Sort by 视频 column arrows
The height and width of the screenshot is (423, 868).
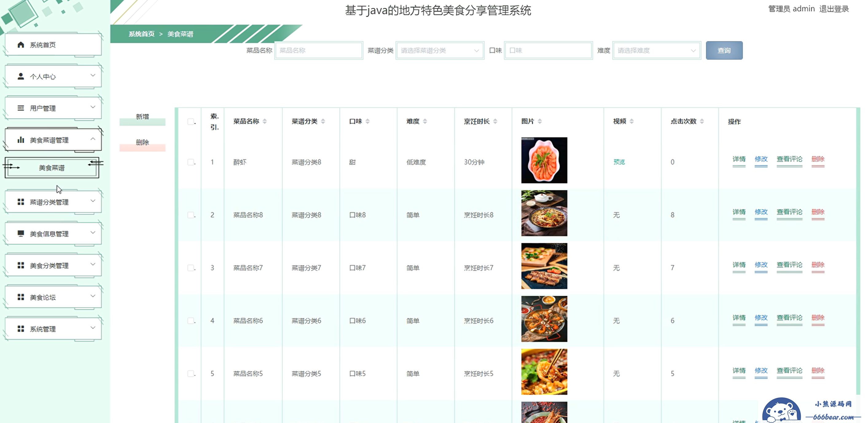(631, 121)
